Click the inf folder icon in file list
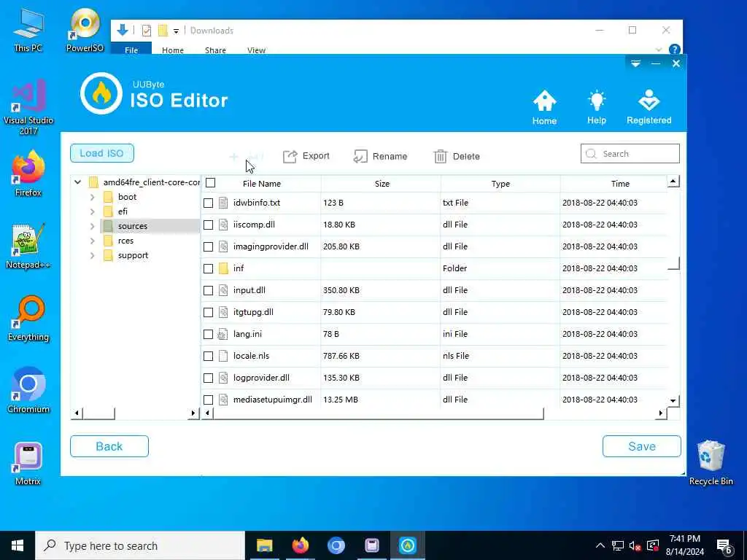 tap(223, 268)
